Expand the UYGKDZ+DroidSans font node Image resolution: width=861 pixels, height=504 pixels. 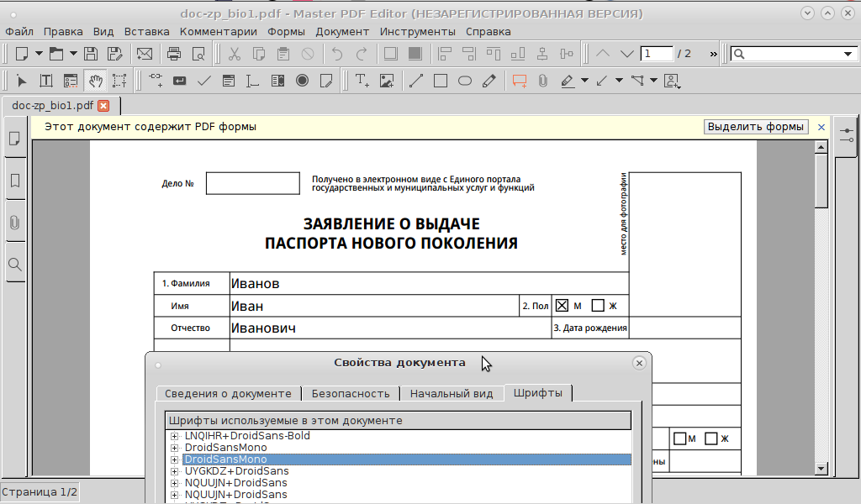point(175,471)
